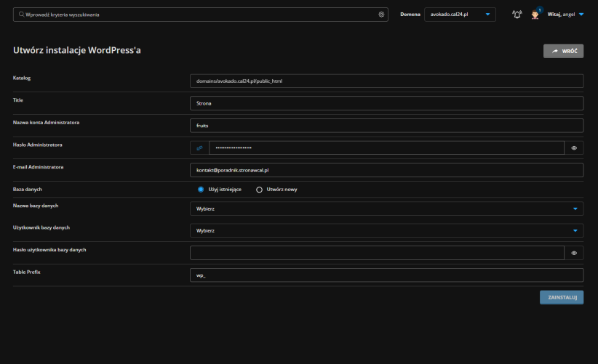Click the WRÓĆ back button

[x=563, y=51]
